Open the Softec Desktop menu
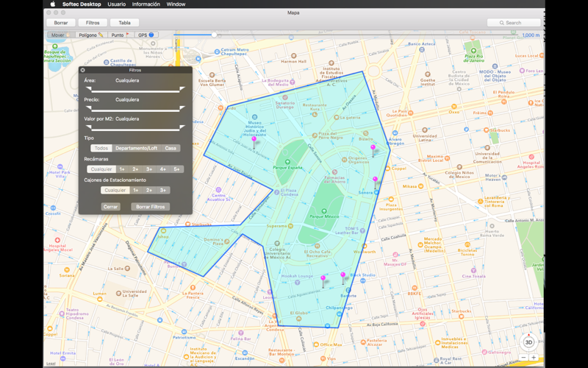588x368 pixels. pos(82,4)
